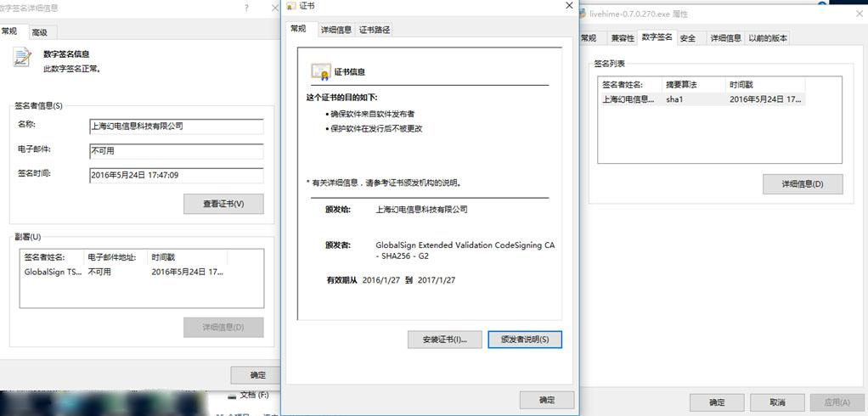Click 签名者姓名 column header in 副署 list
Viewport: 868px width, 416px height.
[52, 258]
